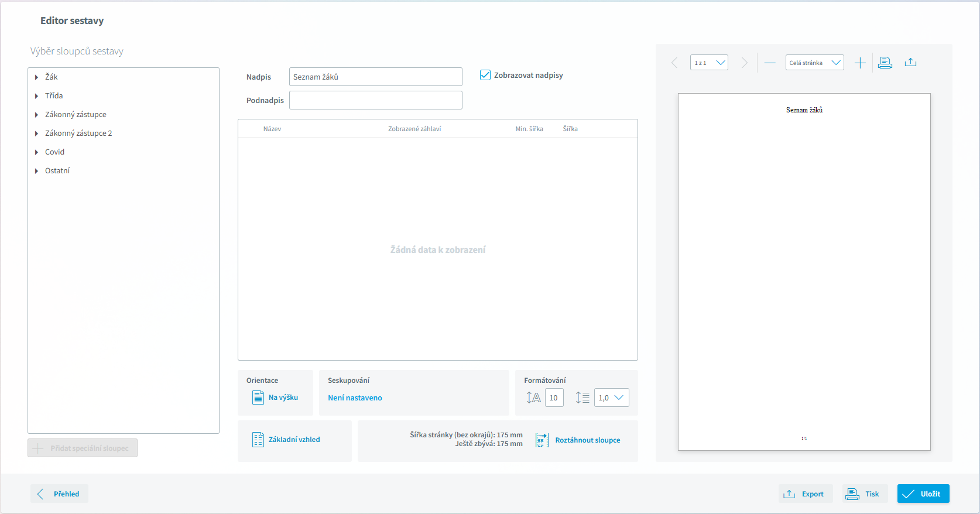This screenshot has width=980, height=514.
Task: Click the export icon in preview toolbar
Action: point(910,63)
